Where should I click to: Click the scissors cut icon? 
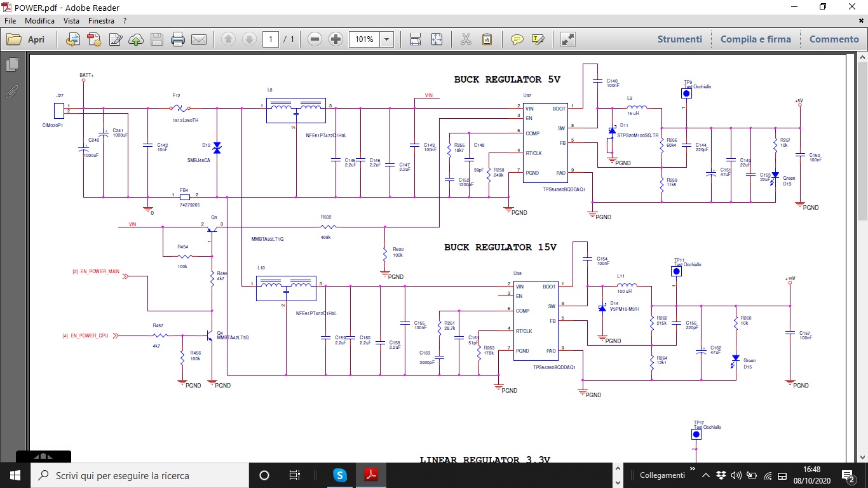pos(466,39)
